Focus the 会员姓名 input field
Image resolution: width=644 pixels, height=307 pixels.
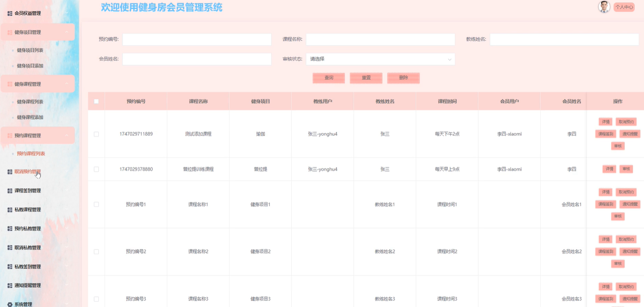click(197, 59)
